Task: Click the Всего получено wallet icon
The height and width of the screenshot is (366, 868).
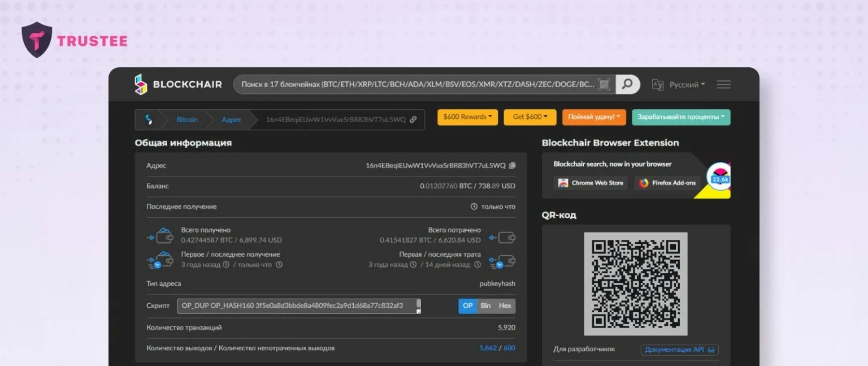Action: (160, 235)
